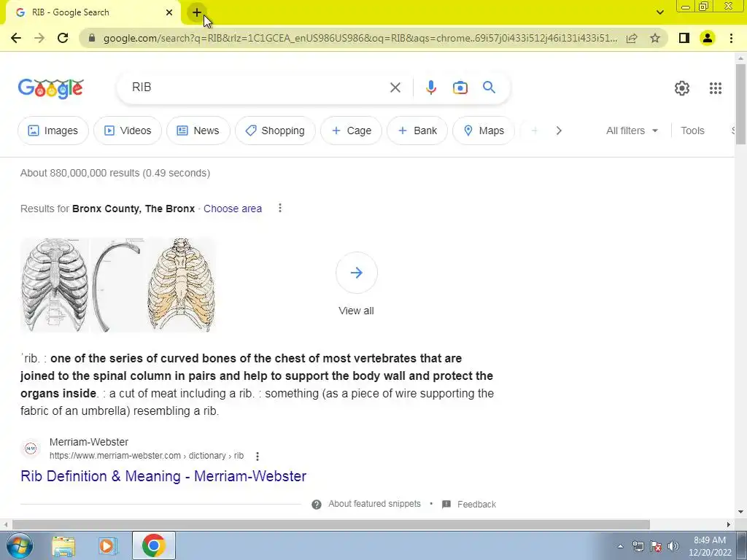747x560 pixels.
Task: Add Bank refinement chip
Action: click(417, 131)
